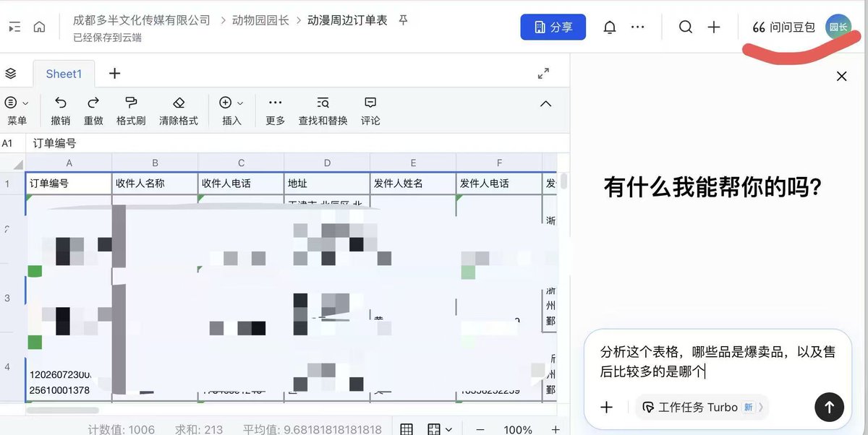Toggle gridlines icon in the status bar
This screenshot has width=868, height=435.
pos(407,429)
